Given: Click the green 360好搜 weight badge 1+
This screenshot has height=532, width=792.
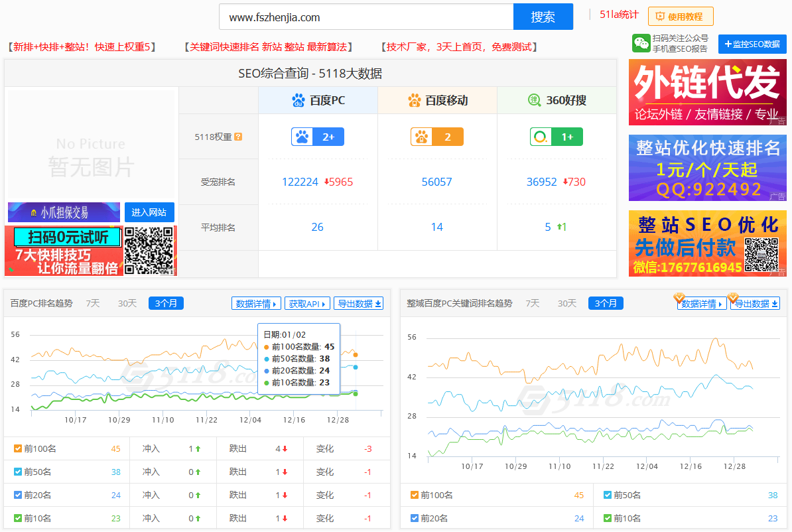Looking at the screenshot, I should [x=556, y=137].
